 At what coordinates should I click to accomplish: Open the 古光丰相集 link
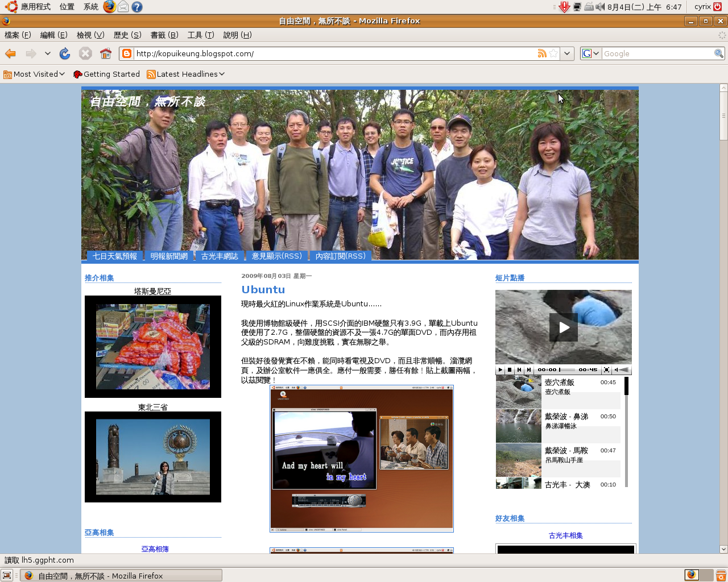click(x=565, y=535)
